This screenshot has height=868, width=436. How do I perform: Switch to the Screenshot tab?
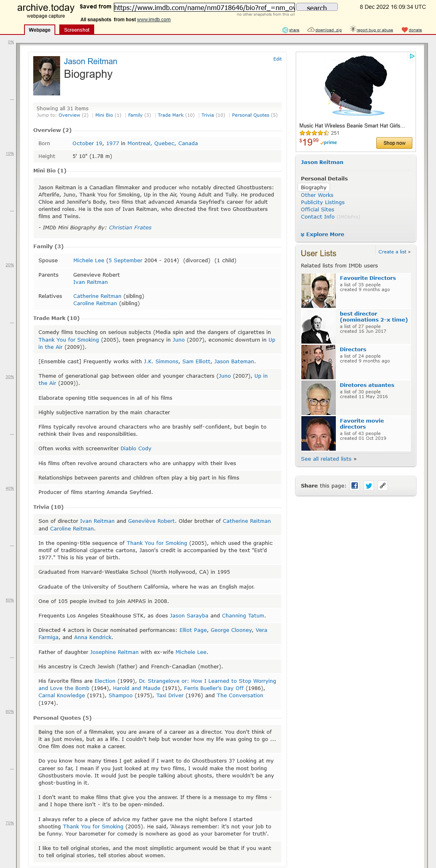tap(77, 30)
